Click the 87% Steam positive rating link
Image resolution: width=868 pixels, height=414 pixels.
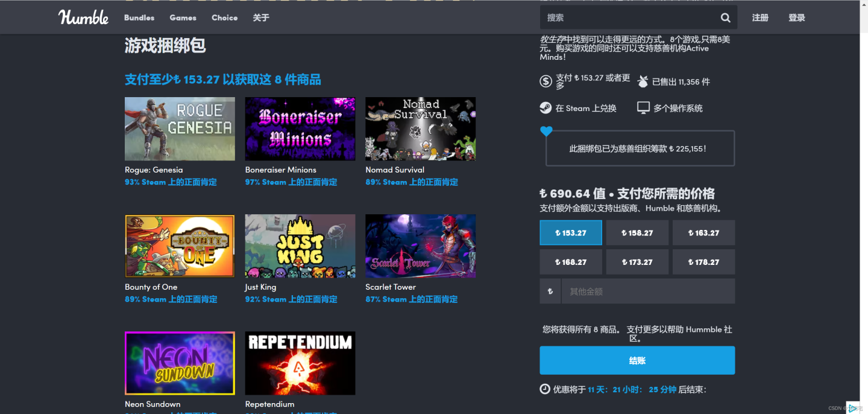pyautogui.click(x=412, y=299)
